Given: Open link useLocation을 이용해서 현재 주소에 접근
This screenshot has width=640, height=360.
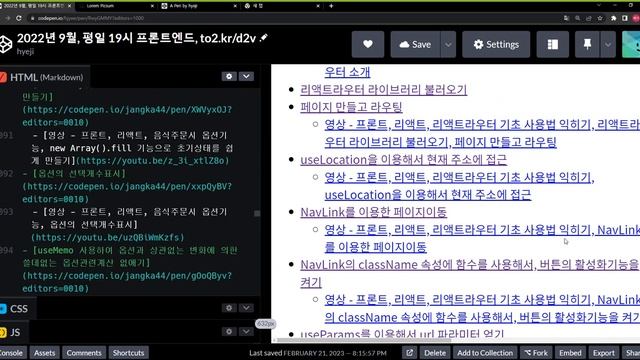Looking at the screenshot, I should click(404, 160).
